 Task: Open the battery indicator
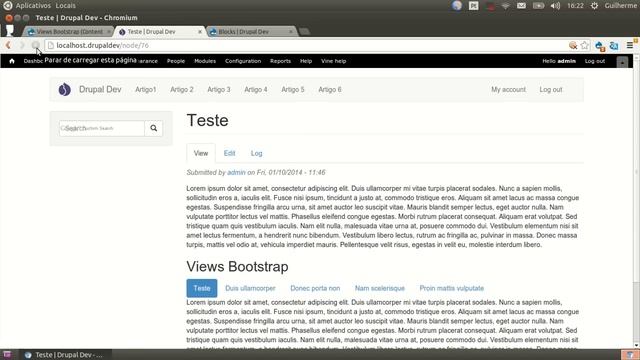tap(538, 6)
